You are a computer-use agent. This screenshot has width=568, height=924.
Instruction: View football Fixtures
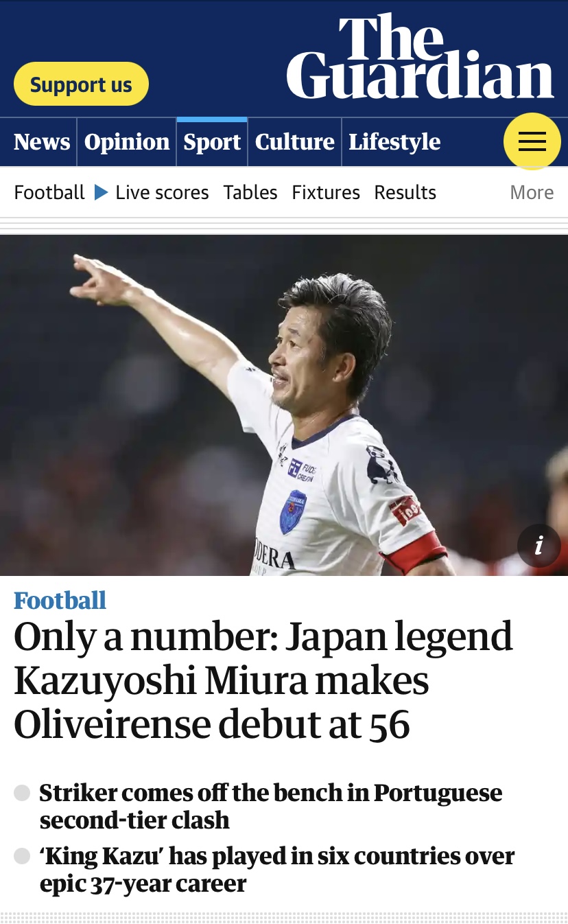tap(326, 192)
